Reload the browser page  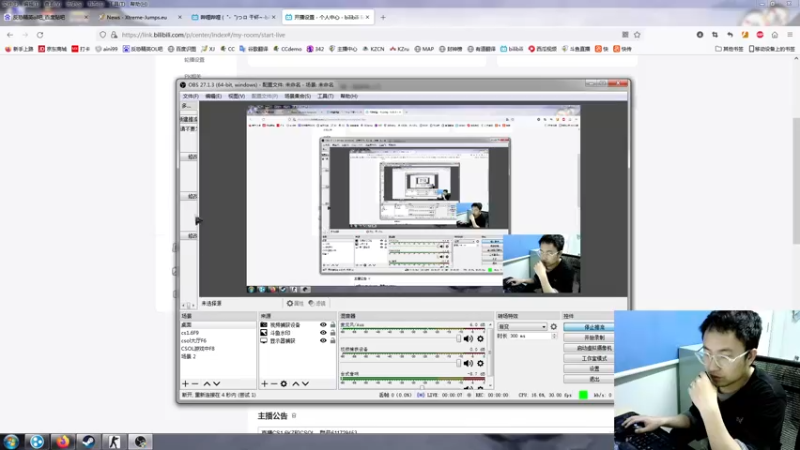tap(40, 35)
